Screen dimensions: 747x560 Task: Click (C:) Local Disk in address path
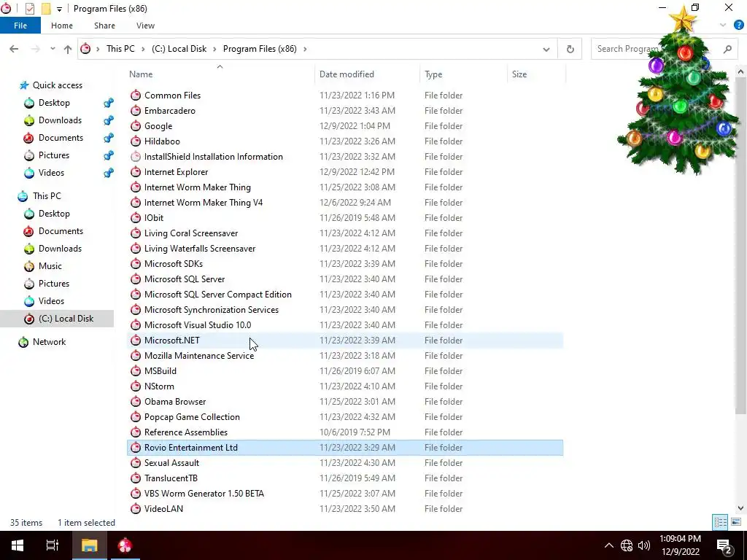tap(179, 49)
